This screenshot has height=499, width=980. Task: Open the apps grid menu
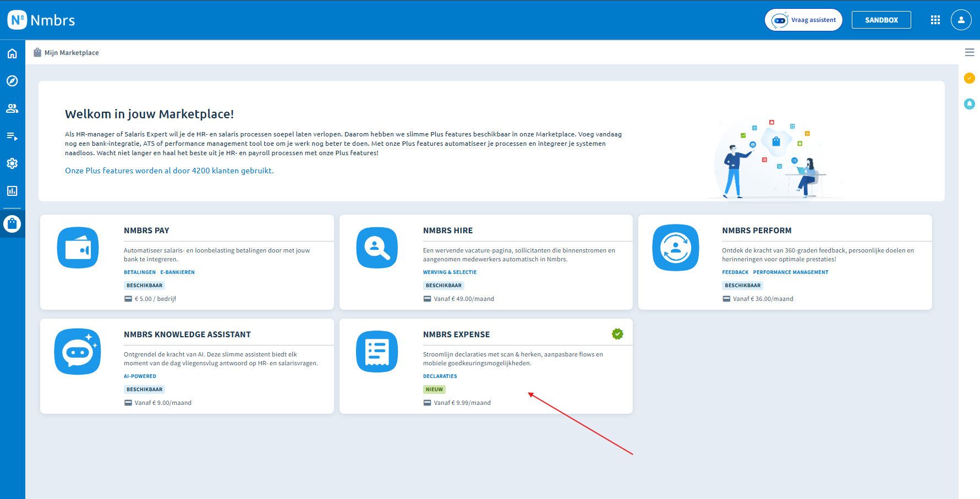click(935, 20)
